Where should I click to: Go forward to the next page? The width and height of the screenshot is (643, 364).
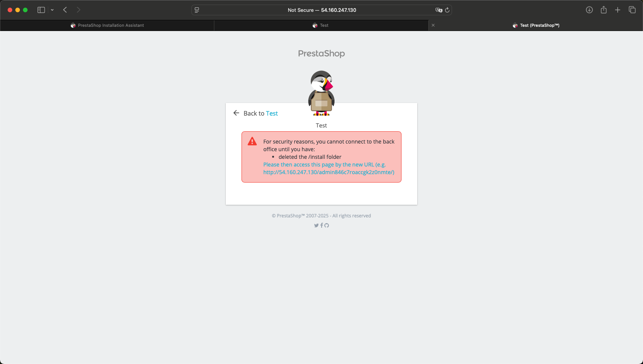pyautogui.click(x=78, y=10)
